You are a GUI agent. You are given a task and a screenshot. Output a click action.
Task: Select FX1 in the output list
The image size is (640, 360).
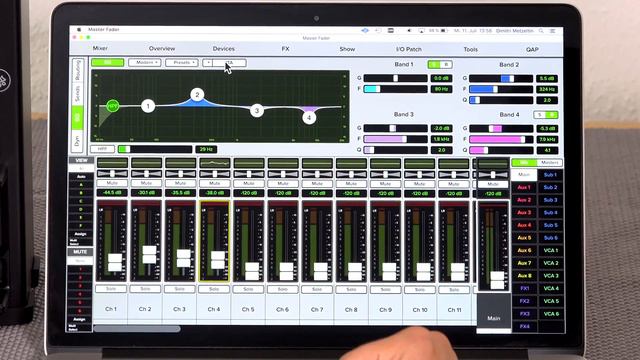[x=524, y=288]
